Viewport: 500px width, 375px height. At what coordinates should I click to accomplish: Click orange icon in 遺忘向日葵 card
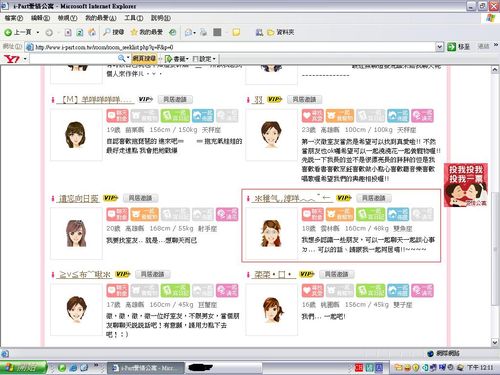[x=144, y=214]
